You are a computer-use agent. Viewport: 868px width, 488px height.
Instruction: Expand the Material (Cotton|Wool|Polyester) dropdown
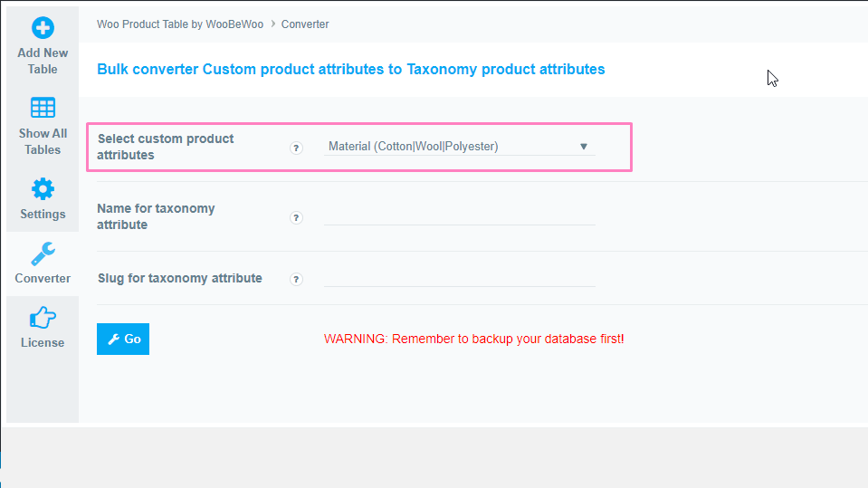[460, 147]
